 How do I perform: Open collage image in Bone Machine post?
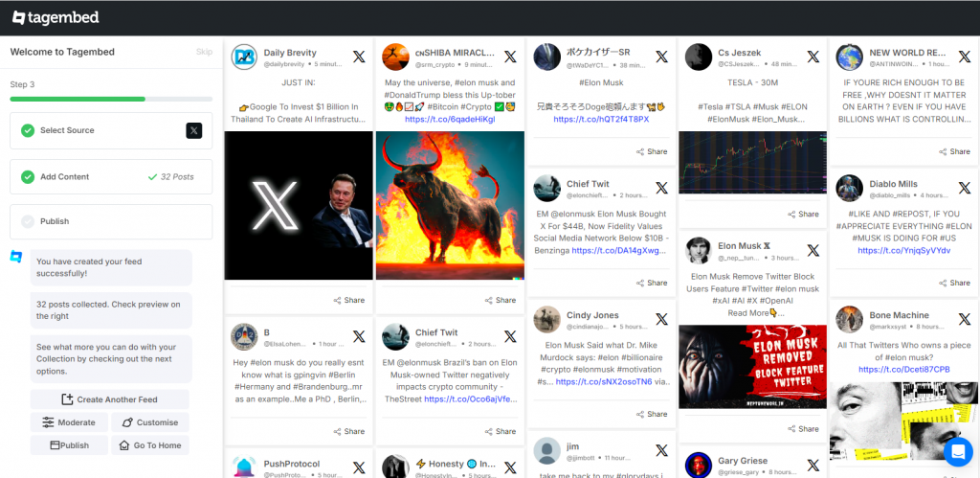903,421
